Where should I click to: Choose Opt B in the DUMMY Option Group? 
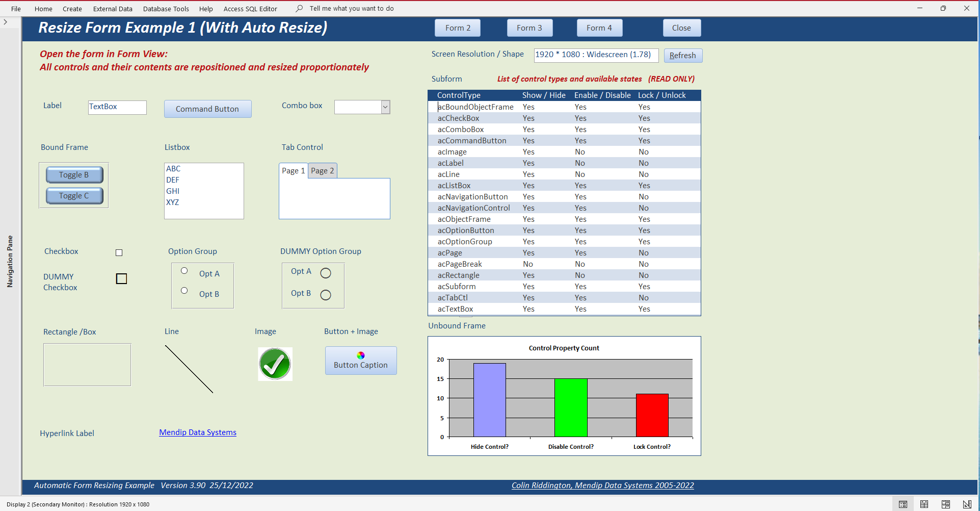click(x=326, y=295)
